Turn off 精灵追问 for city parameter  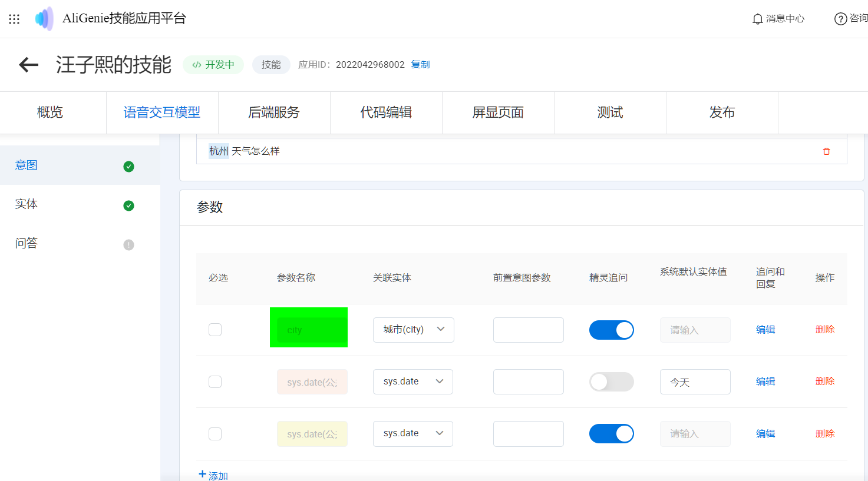tap(612, 330)
